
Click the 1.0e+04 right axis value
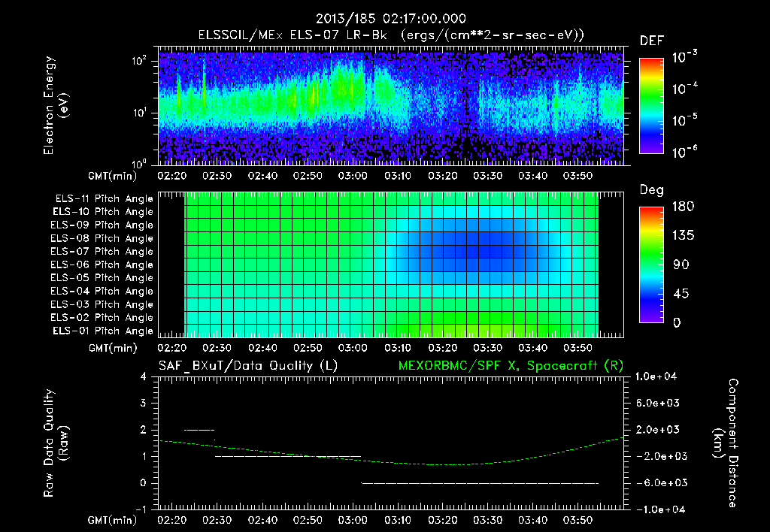coord(656,376)
